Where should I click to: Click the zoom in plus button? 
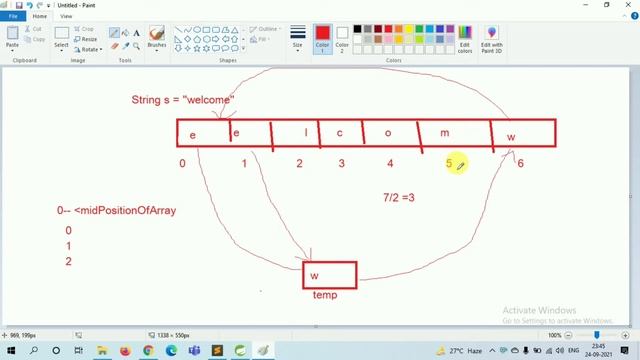pos(625,335)
